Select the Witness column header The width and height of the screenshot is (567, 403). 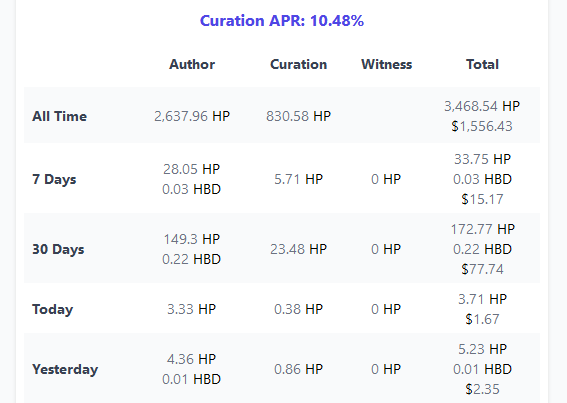point(387,64)
